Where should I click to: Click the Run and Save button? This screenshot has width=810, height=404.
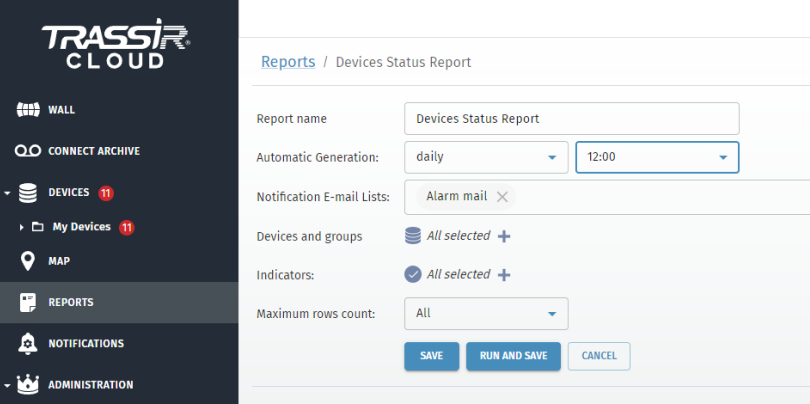tap(513, 355)
